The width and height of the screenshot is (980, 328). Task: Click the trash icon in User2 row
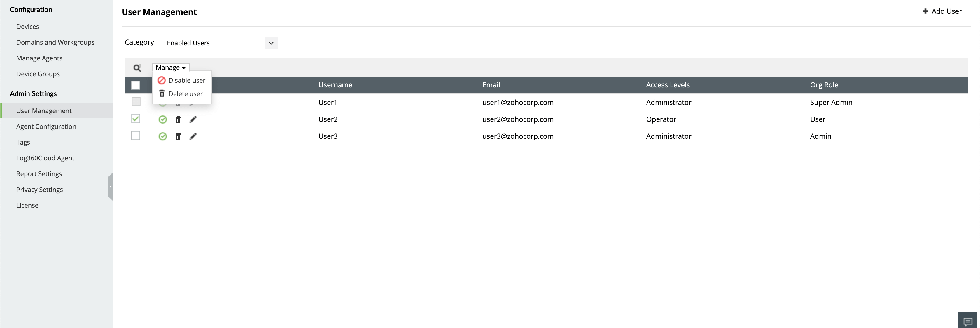[178, 120]
